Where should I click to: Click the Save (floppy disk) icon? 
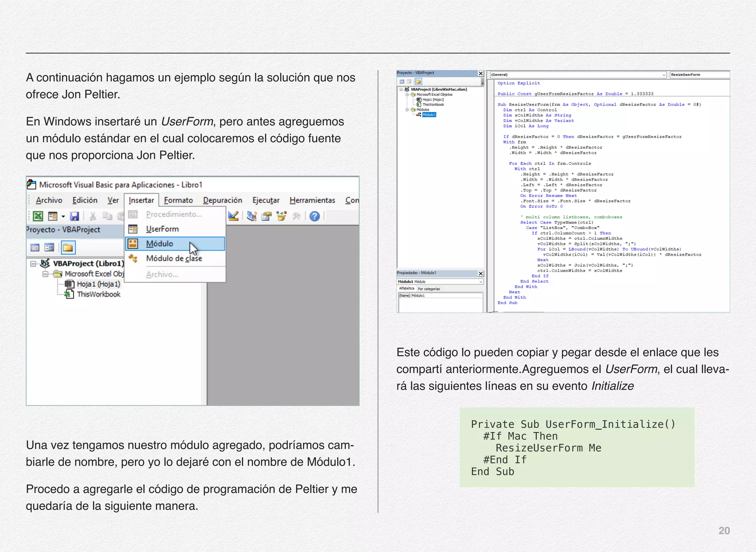(75, 216)
